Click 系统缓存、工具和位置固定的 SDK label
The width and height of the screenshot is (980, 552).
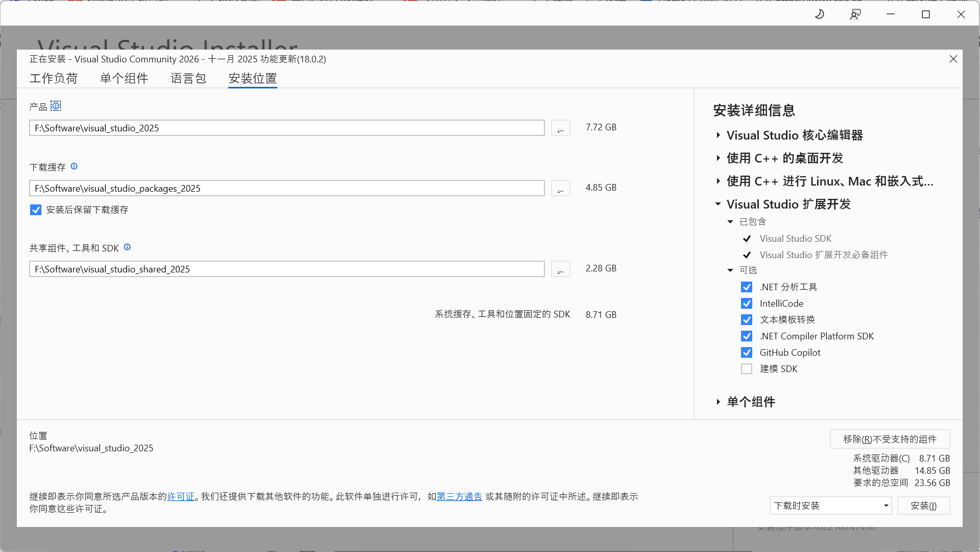503,314
